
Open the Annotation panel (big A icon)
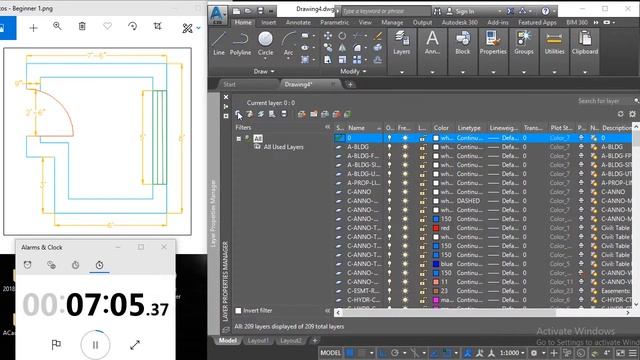432,42
